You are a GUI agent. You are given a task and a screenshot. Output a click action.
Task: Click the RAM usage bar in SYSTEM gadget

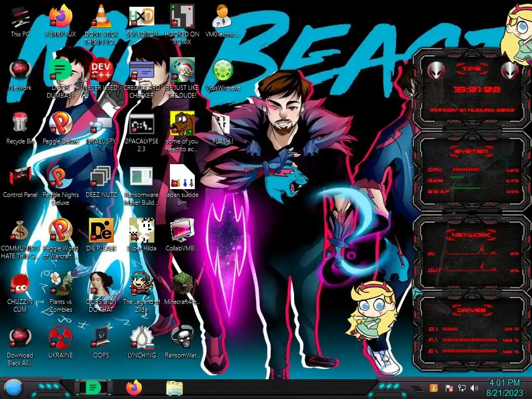tap(457, 178)
